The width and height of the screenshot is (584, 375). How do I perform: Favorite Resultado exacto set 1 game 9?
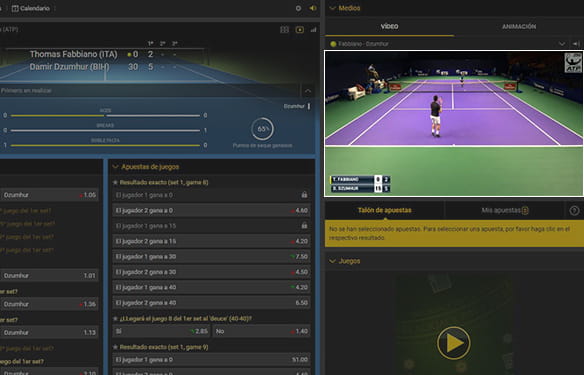point(115,347)
